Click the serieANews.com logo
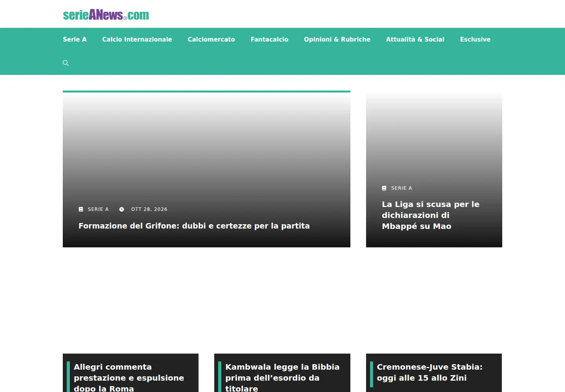 [x=106, y=15]
